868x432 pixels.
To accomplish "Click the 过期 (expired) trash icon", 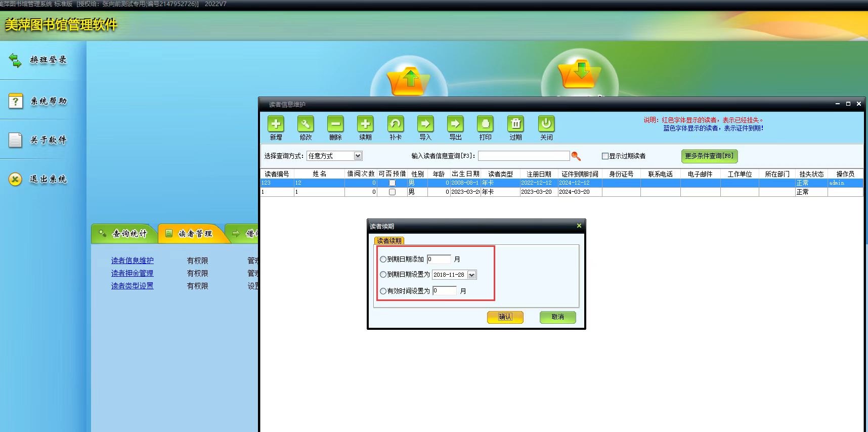I will 515,124.
